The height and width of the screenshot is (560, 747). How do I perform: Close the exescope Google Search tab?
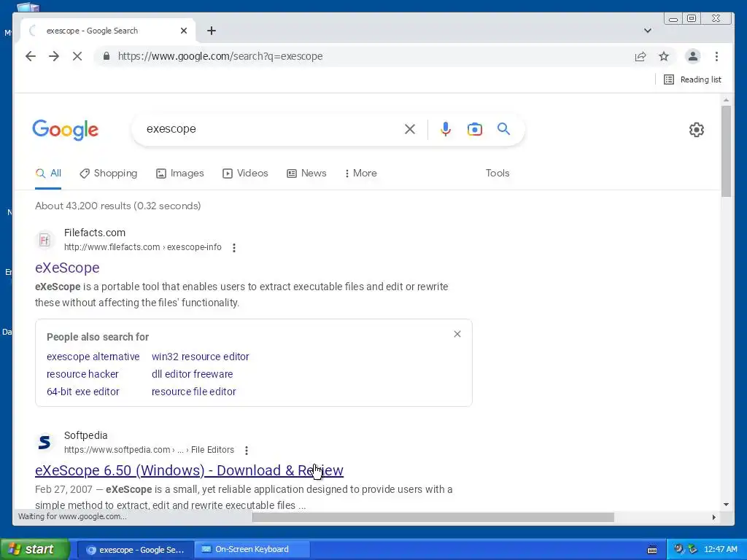184,31
